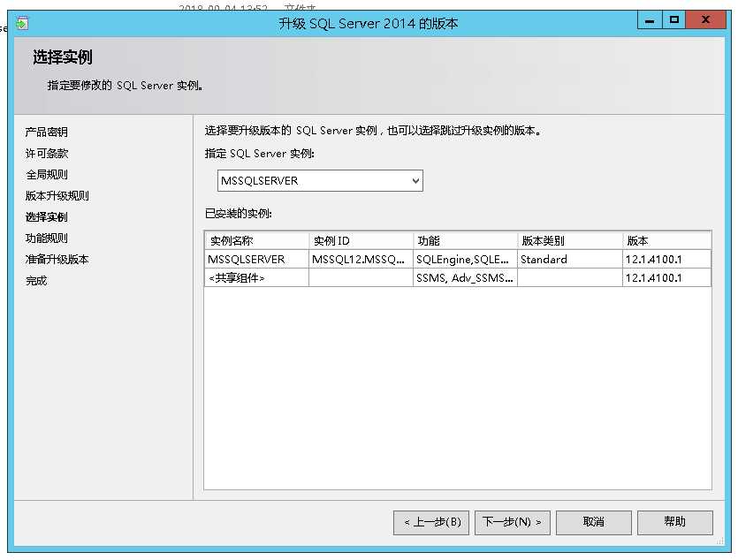Open the MSSQLSERVER instance dropdown
Image resolution: width=738 pixels, height=560 pixels.
[320, 180]
